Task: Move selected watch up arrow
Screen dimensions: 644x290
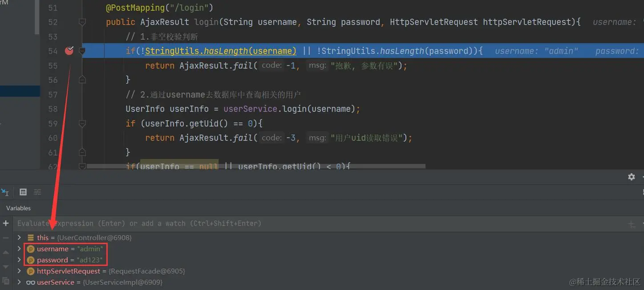Action: 6,253
